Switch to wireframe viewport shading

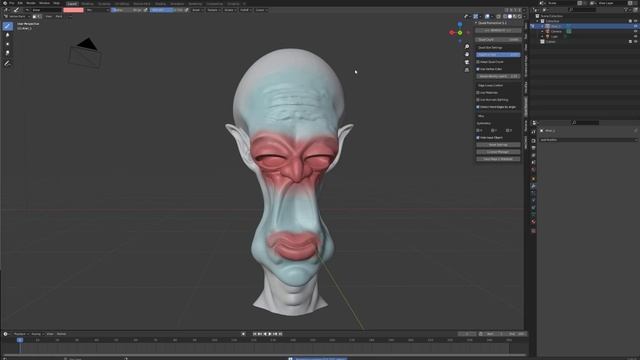[505, 16]
